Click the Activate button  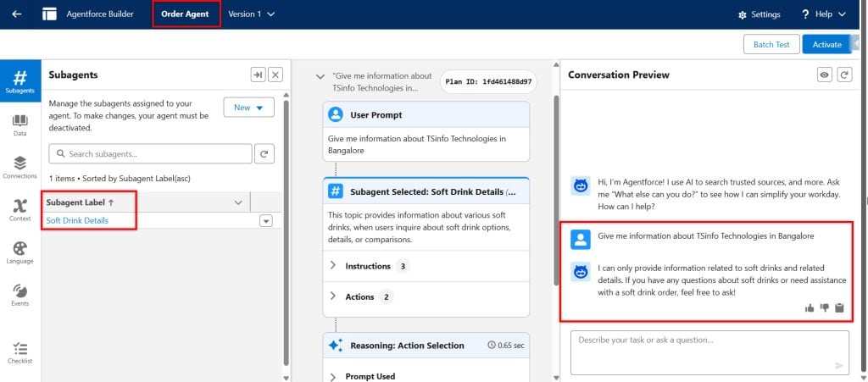826,44
